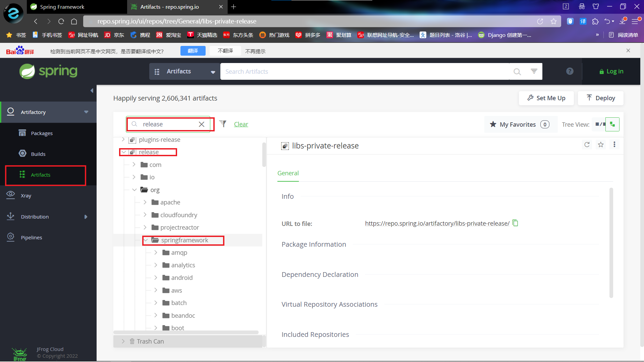The width and height of the screenshot is (644, 362).
Task: Click the tree's horizontal scrollbar
Action: click(x=186, y=333)
